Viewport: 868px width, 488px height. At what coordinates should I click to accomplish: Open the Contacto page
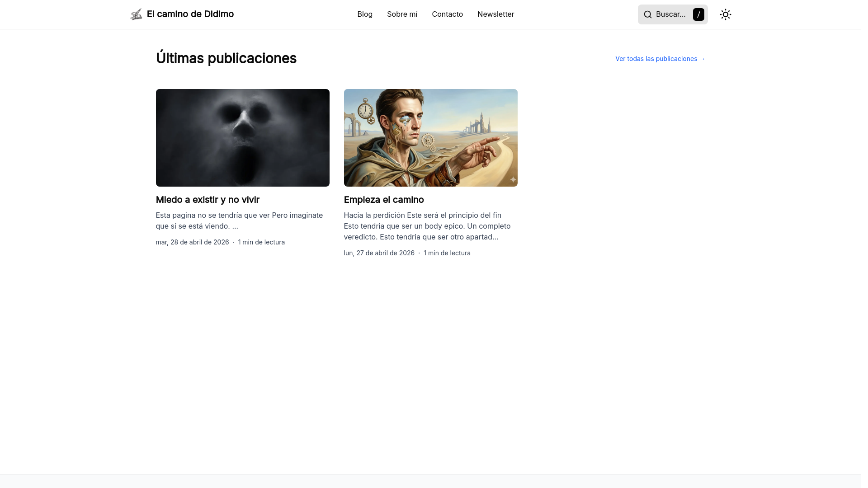point(448,14)
